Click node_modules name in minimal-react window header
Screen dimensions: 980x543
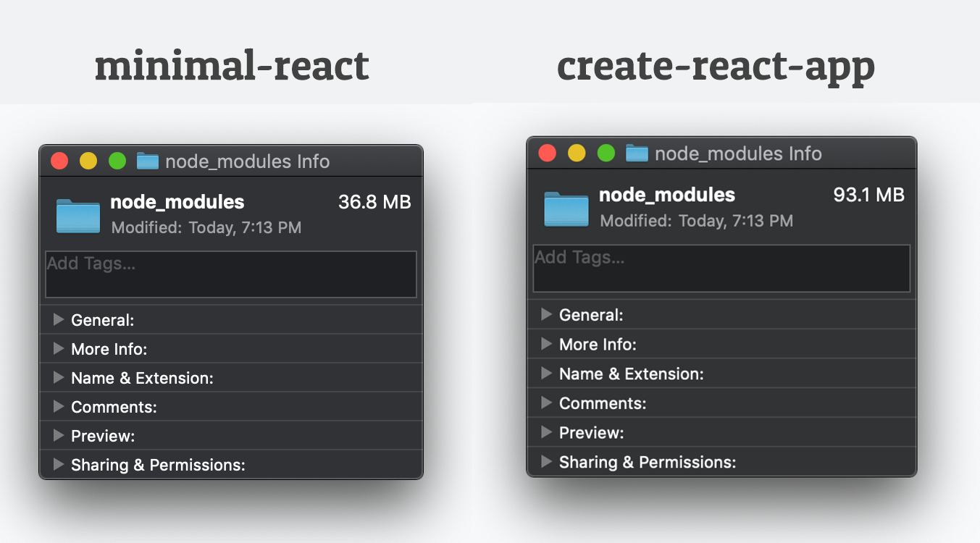coord(177,202)
